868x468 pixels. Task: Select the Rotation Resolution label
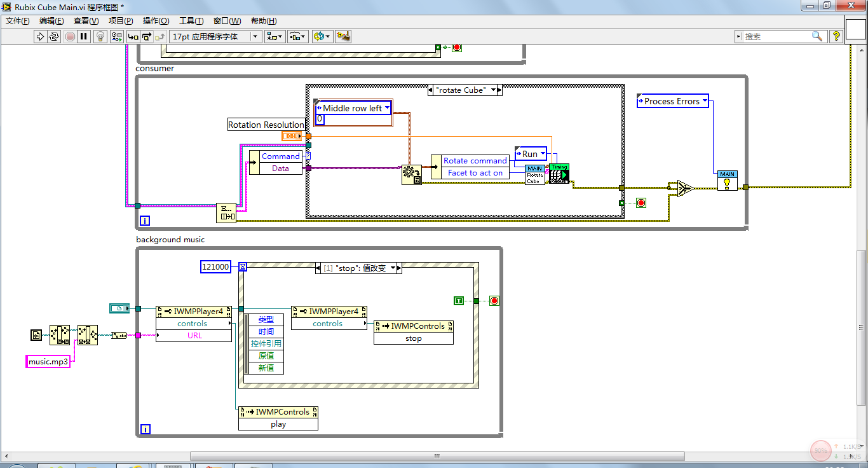266,125
